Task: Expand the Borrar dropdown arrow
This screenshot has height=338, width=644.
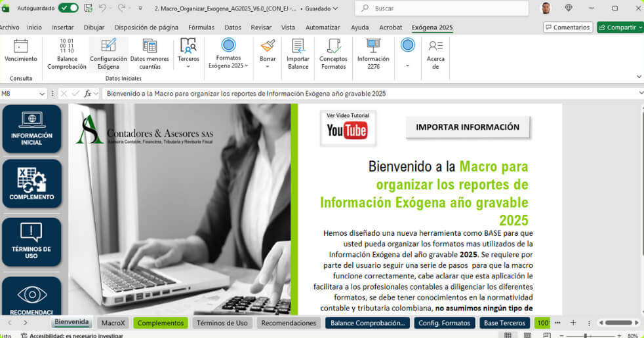Action: click(268, 66)
